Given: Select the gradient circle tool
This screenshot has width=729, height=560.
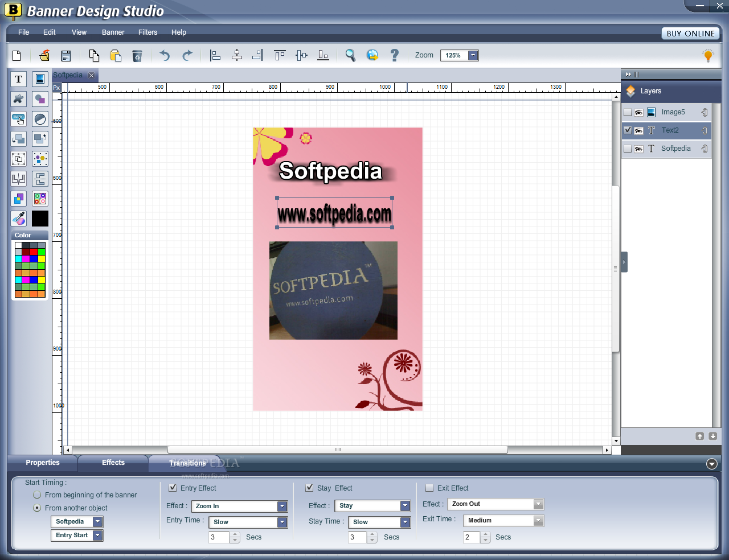Looking at the screenshot, I should (40, 119).
